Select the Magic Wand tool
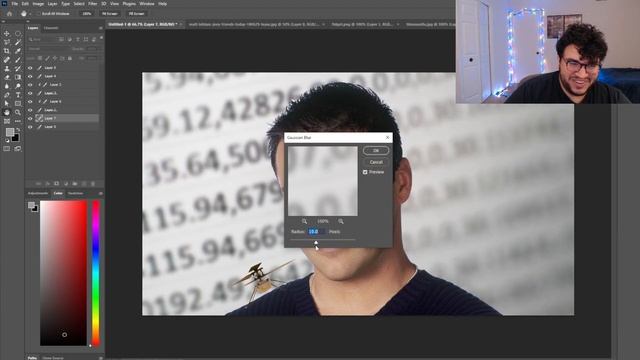Image resolution: width=640 pixels, height=360 pixels. pos(18,42)
